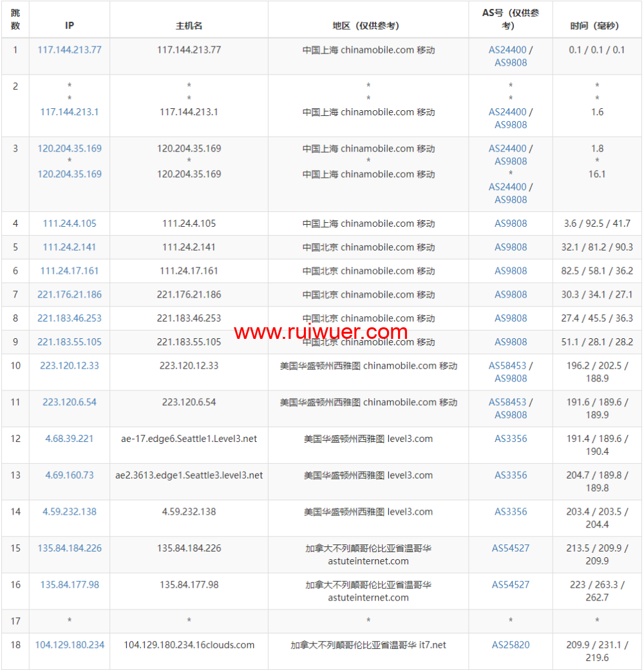Open the 223.120.6.54 IP link

point(70,402)
